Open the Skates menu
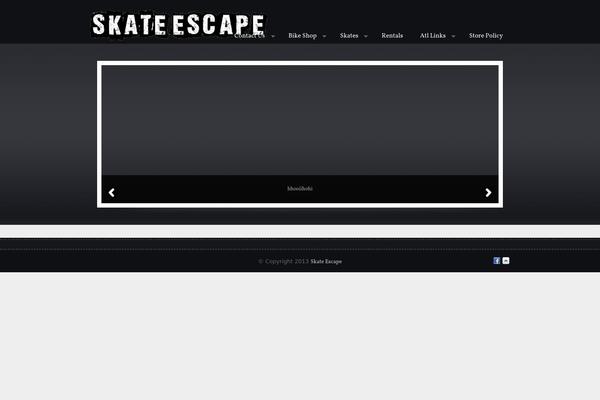This screenshot has height=400, width=600. click(349, 36)
